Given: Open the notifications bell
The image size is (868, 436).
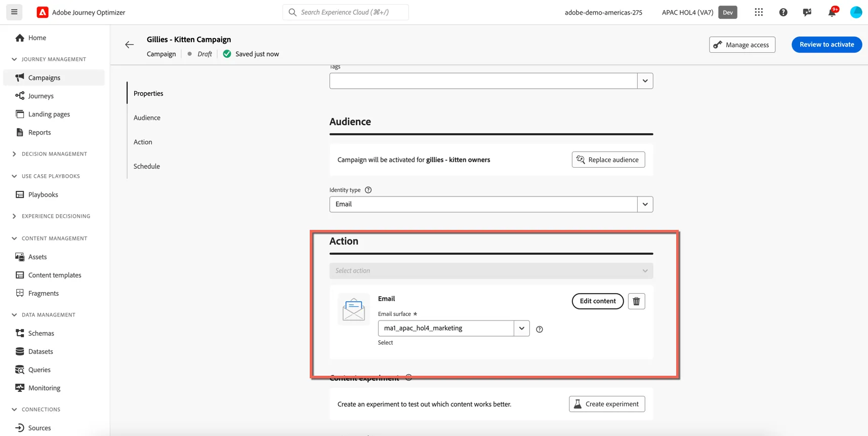Looking at the screenshot, I should point(832,12).
